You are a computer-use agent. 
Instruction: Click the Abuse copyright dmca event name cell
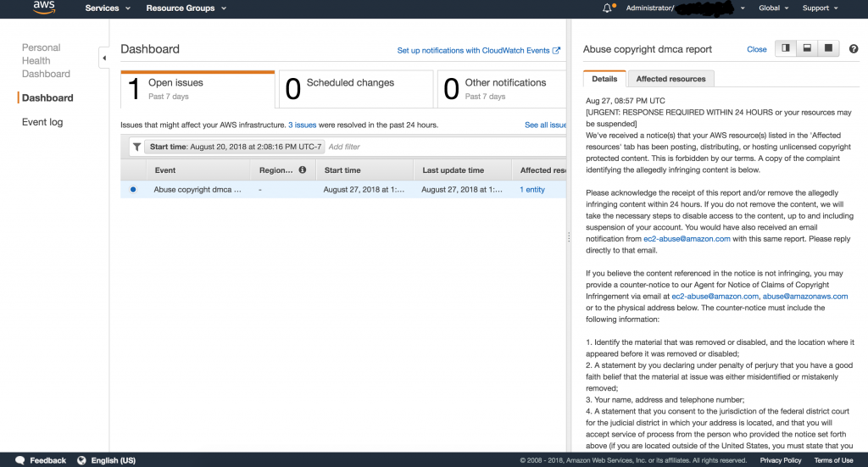[198, 189]
